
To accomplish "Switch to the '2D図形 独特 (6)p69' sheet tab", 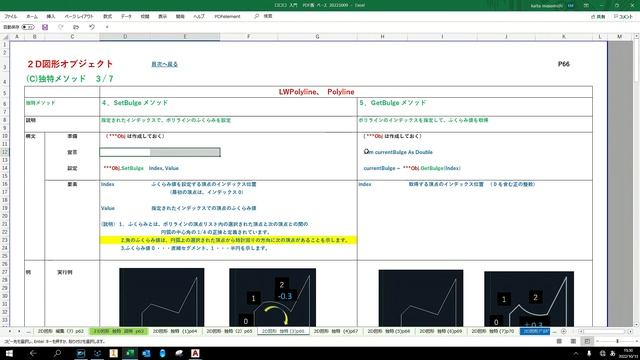I will tap(441, 331).
